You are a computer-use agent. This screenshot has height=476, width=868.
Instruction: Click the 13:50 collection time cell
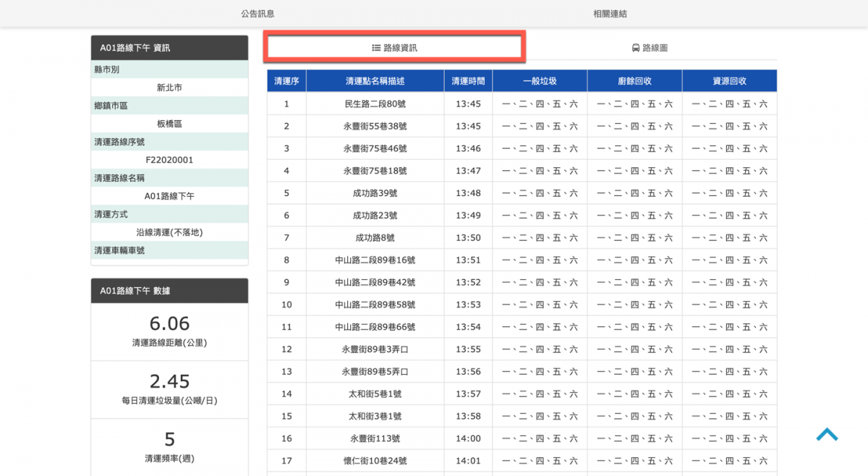(x=468, y=238)
